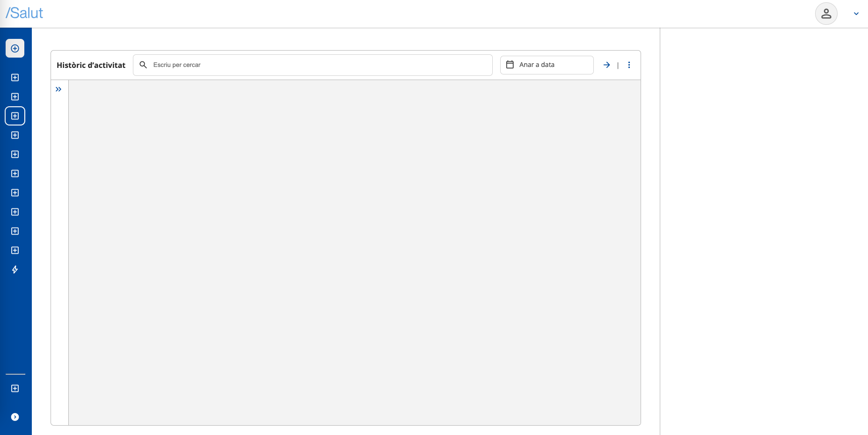Click the blue right arrow button
Screen dimensions: 868x435
click(x=606, y=65)
